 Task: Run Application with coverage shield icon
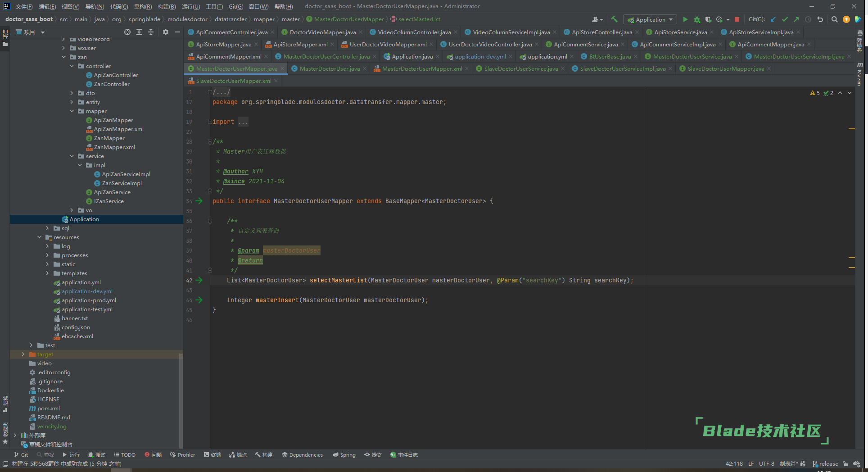coord(708,19)
